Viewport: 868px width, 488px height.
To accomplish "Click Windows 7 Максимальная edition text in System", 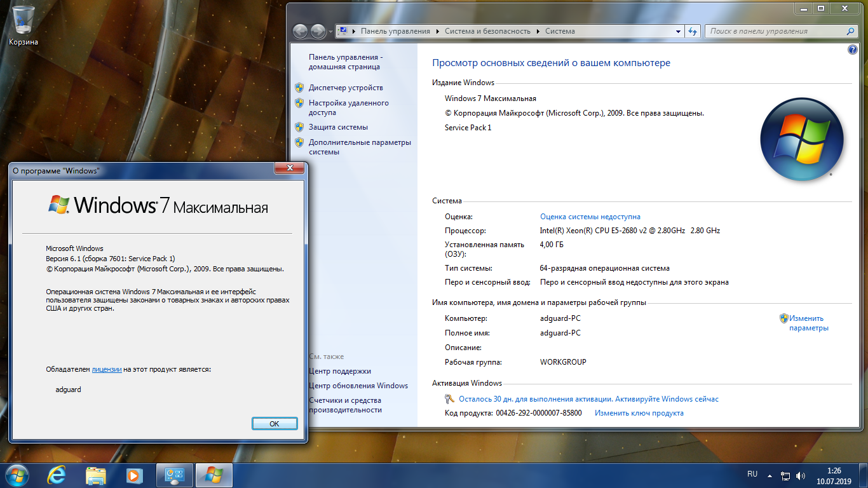I will (491, 98).
